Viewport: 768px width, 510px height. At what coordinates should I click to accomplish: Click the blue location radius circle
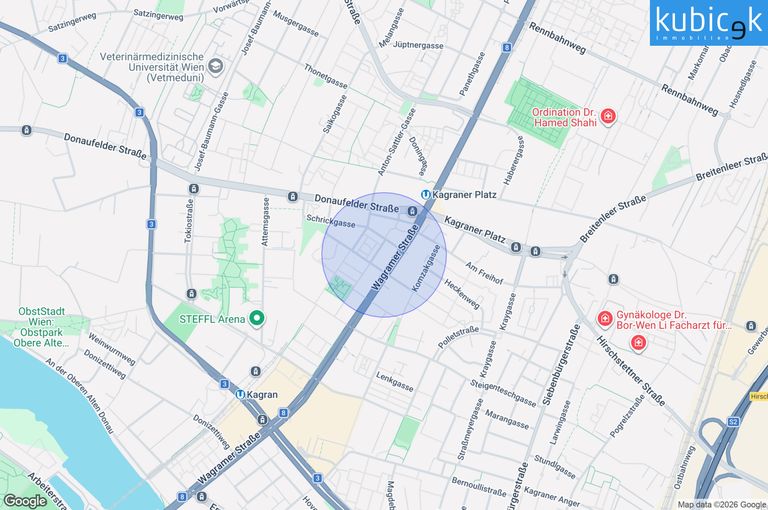[384, 255]
